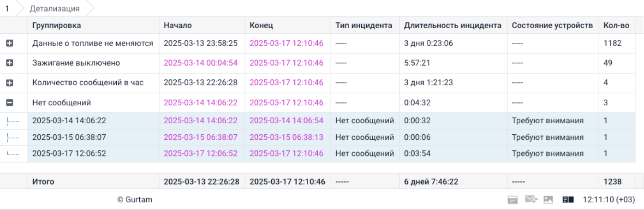644x210 pixels.
Task: Expand the 'Данные о топливе не меняются' group
Action: pyautogui.click(x=9, y=43)
